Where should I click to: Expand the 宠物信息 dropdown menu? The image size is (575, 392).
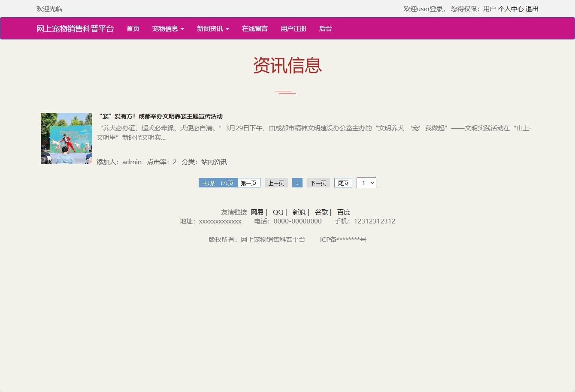(168, 28)
